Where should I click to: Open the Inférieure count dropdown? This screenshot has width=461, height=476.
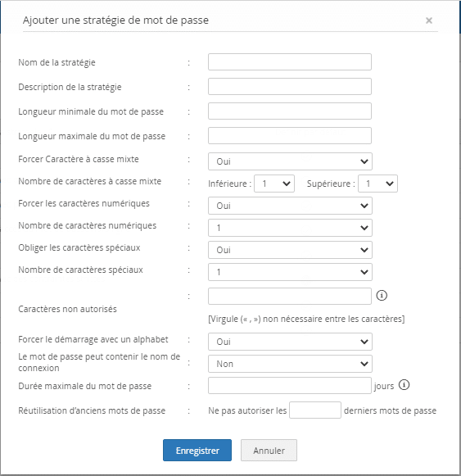(274, 184)
